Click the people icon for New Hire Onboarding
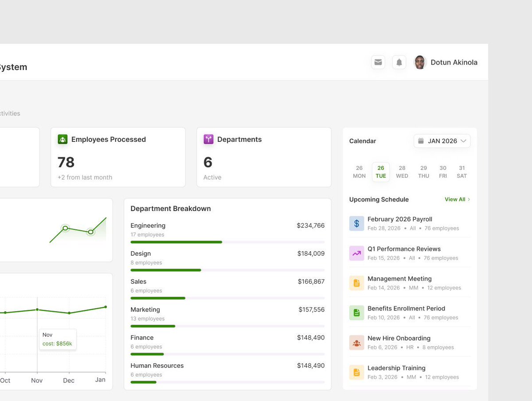Viewport: 532px width, 401px height. 356,342
